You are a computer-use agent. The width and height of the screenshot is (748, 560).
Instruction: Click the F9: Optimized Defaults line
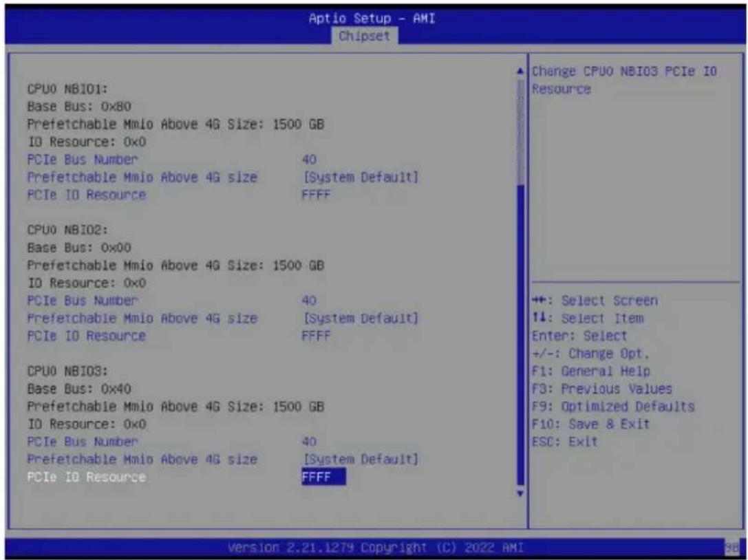point(614,407)
